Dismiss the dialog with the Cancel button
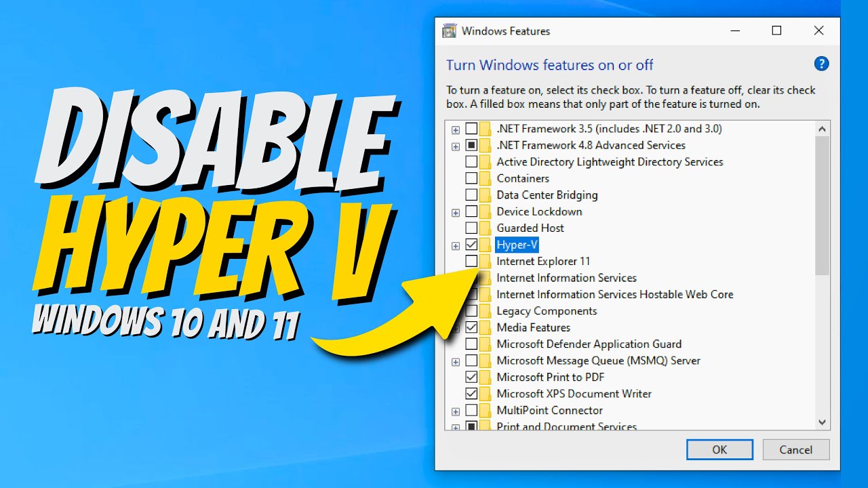Screen dimensions: 868x488 click(x=795, y=449)
